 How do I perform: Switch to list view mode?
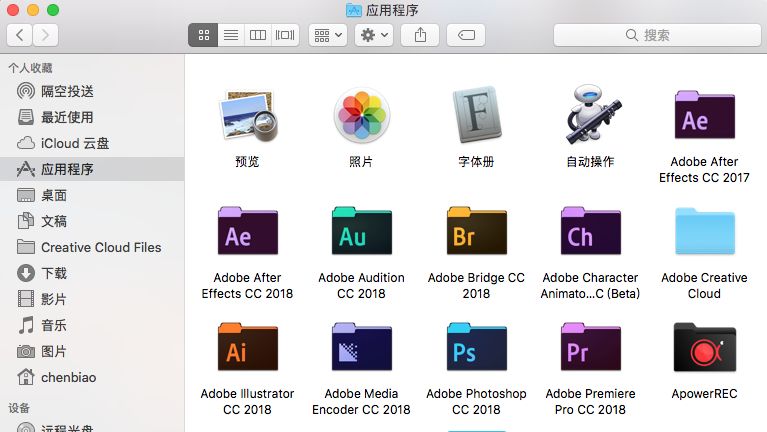(x=231, y=35)
